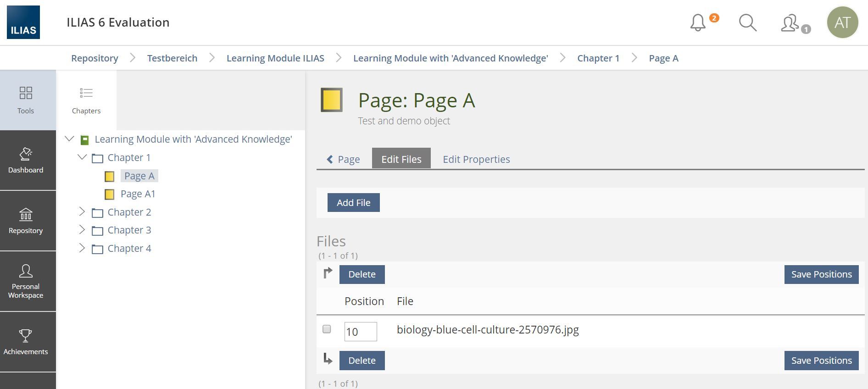868x389 pixels.
Task: Expand Chapter 4 in the tree
Action: click(x=82, y=248)
